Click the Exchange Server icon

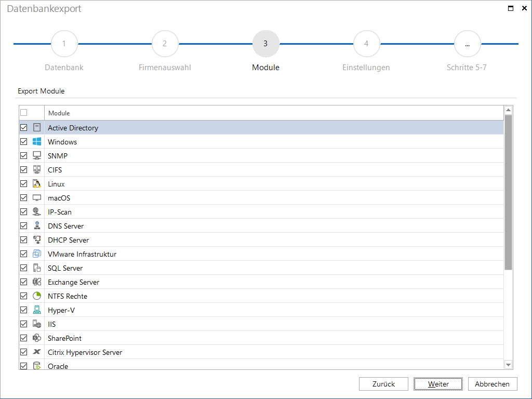coord(37,282)
